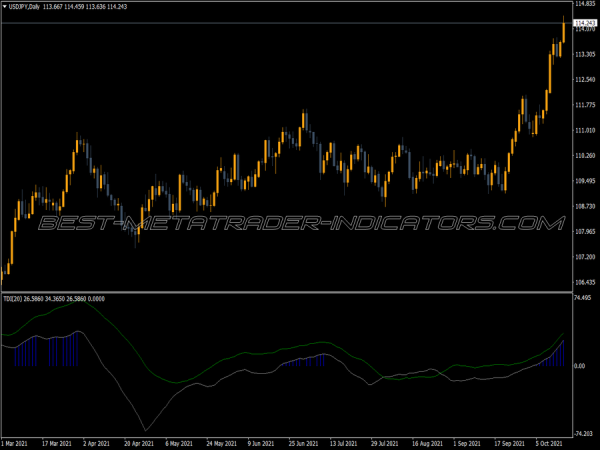Viewport: 600px width, 450px height.
Task: Click the 113.305 price scale value
Action: (x=585, y=54)
